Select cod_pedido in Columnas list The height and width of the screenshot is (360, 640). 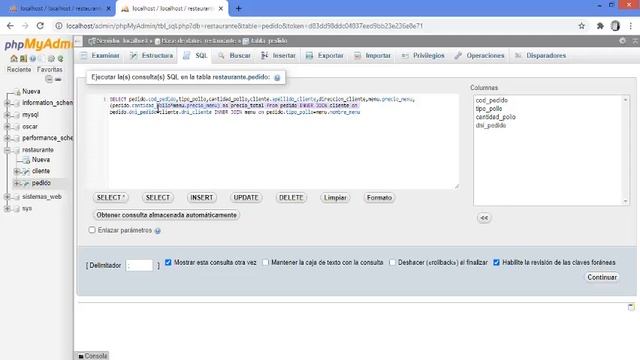(492, 100)
